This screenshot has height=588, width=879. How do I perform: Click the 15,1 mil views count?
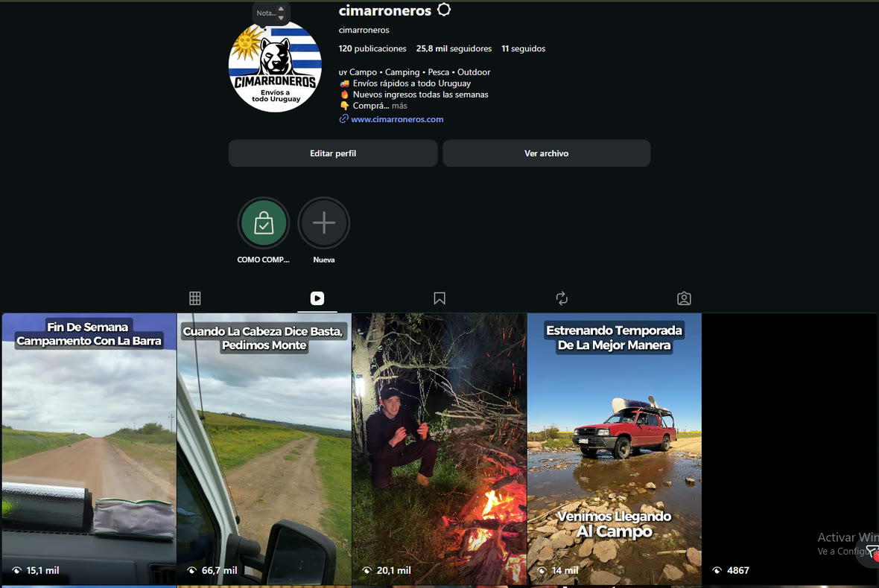coord(36,571)
